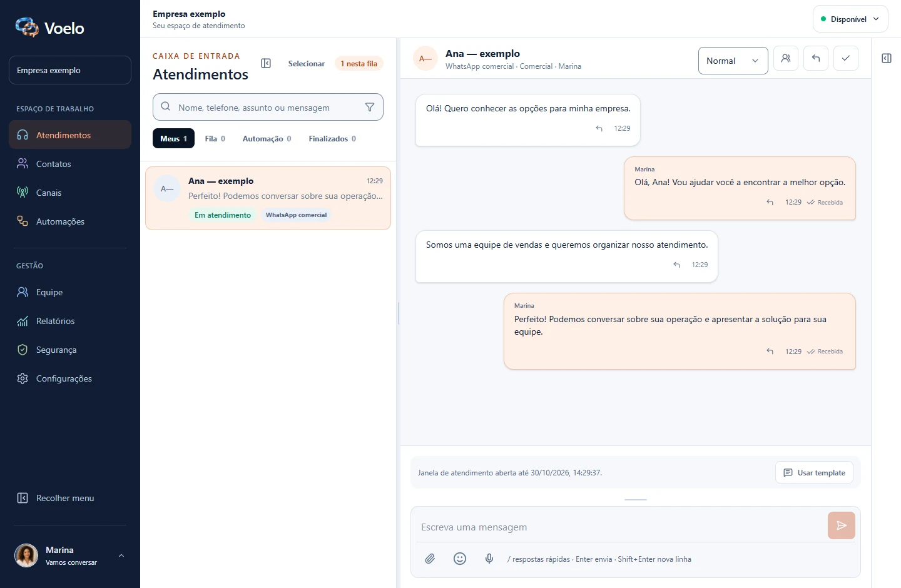Image resolution: width=901 pixels, height=588 pixels.
Task: Click the composer resize handle above message box
Action: pos(636,500)
